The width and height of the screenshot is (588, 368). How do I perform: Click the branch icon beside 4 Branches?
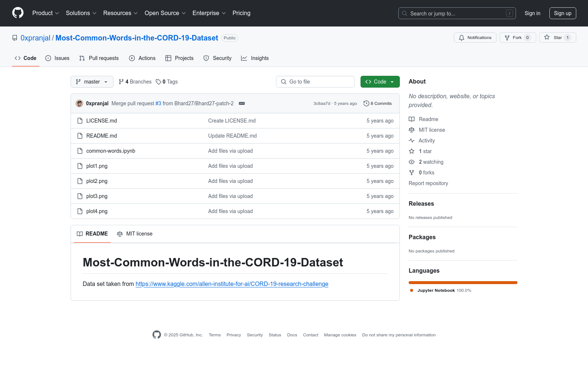pos(121,82)
